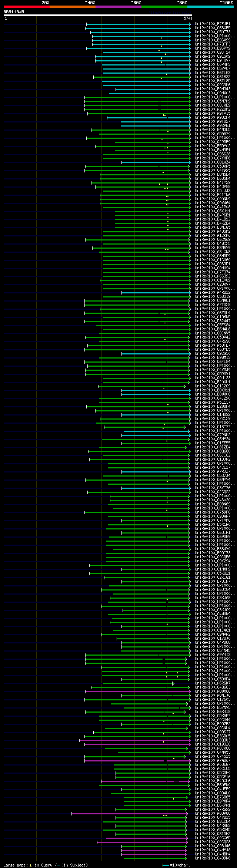237x868 pixels.
Task: Click the cyan ~100% legend segment
Action: (x=210, y=7)
